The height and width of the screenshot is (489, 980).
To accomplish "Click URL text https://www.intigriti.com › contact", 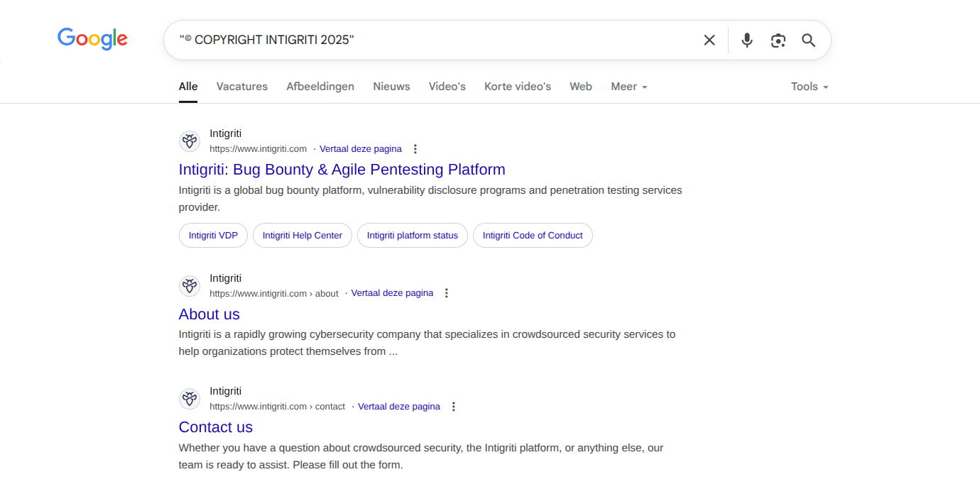I will (277, 407).
